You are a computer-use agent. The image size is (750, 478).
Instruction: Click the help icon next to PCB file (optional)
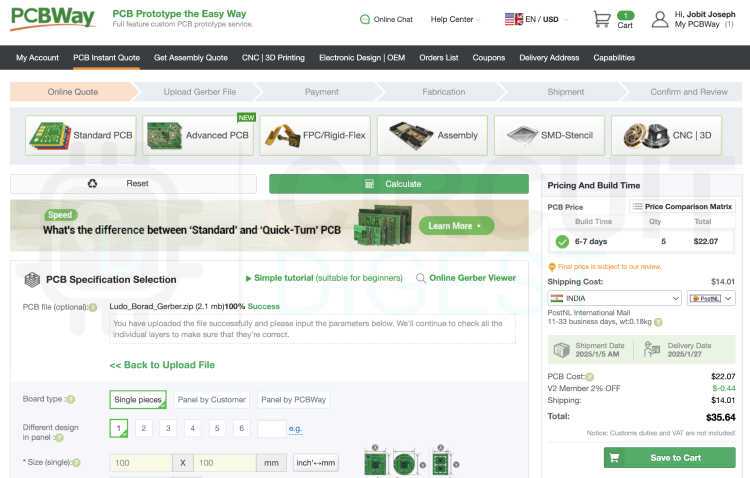(93, 308)
